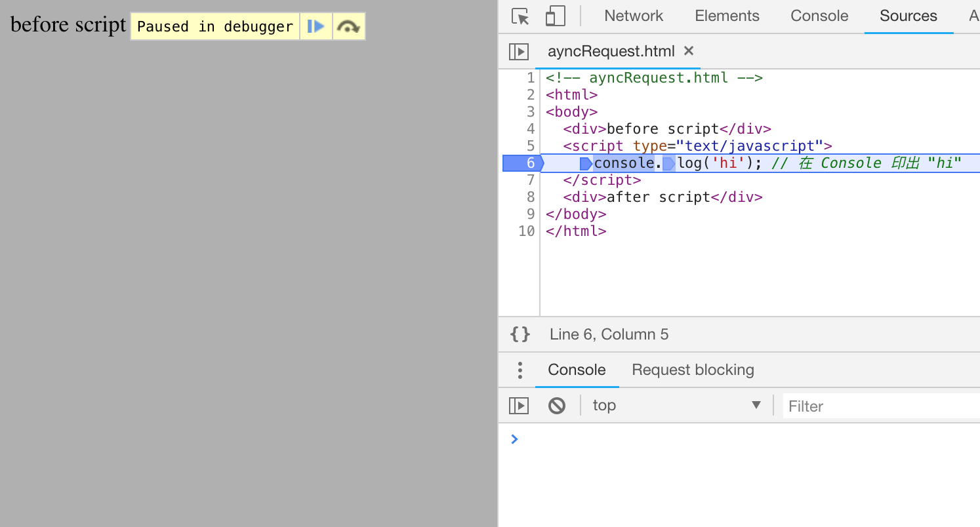Open the Console panel tab
The image size is (980, 527).
click(x=819, y=16)
